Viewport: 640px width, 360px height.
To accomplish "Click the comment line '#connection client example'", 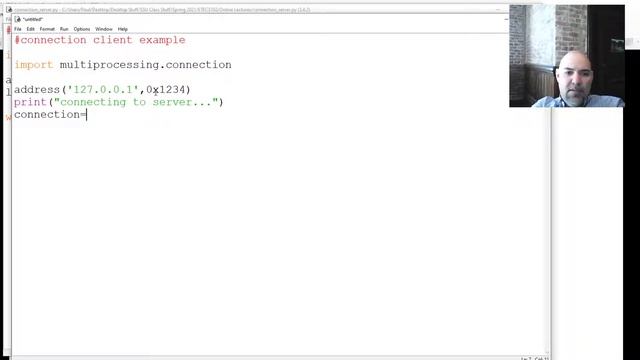I will point(100,40).
